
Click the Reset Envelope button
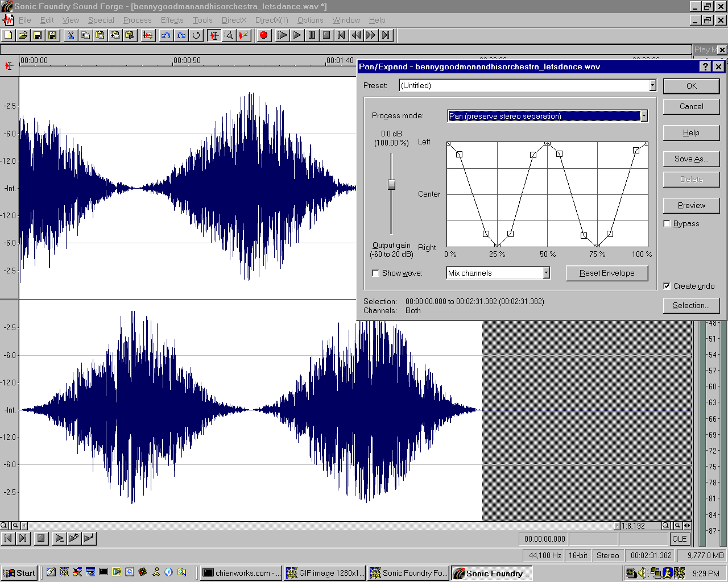607,273
